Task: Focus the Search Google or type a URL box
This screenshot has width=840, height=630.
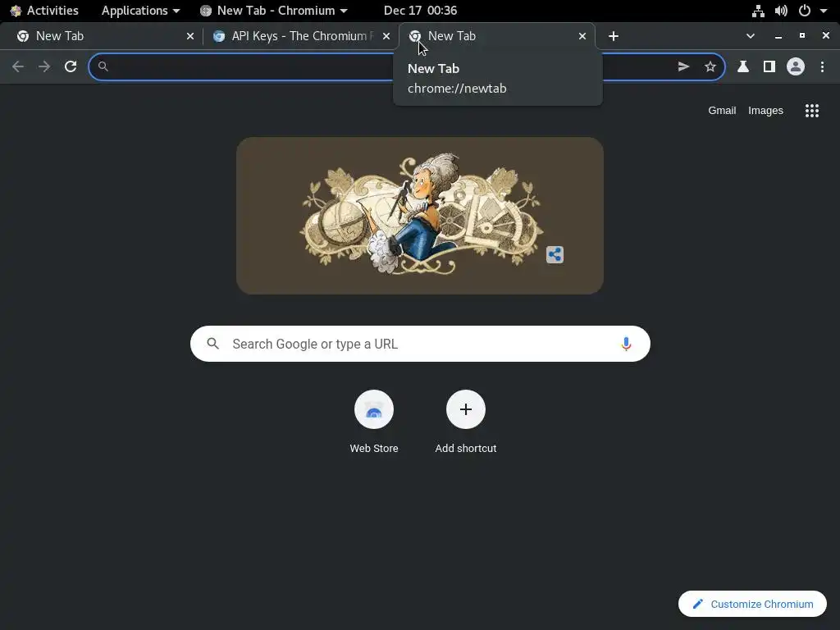Action: click(x=420, y=344)
